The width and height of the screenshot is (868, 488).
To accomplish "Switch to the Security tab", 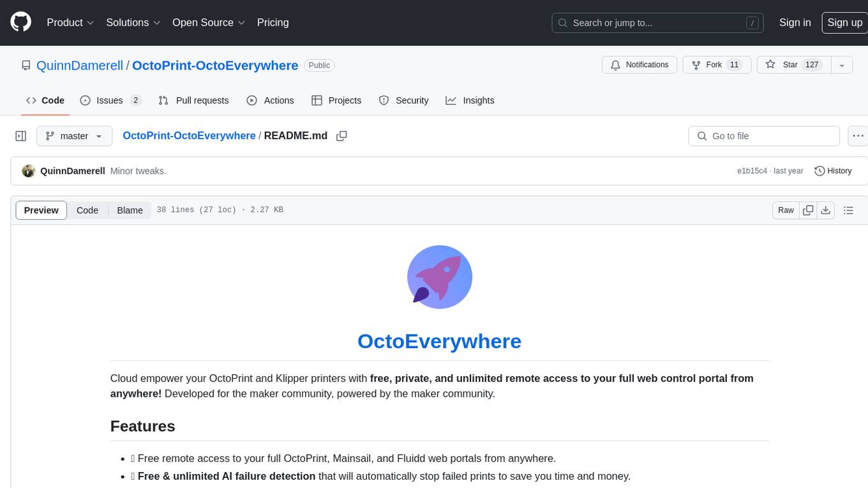I will (403, 100).
